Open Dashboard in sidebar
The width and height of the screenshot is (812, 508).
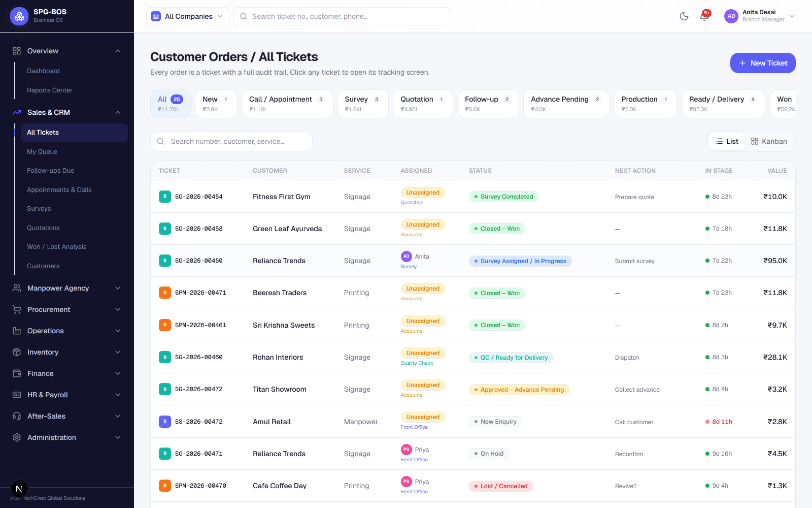point(43,71)
